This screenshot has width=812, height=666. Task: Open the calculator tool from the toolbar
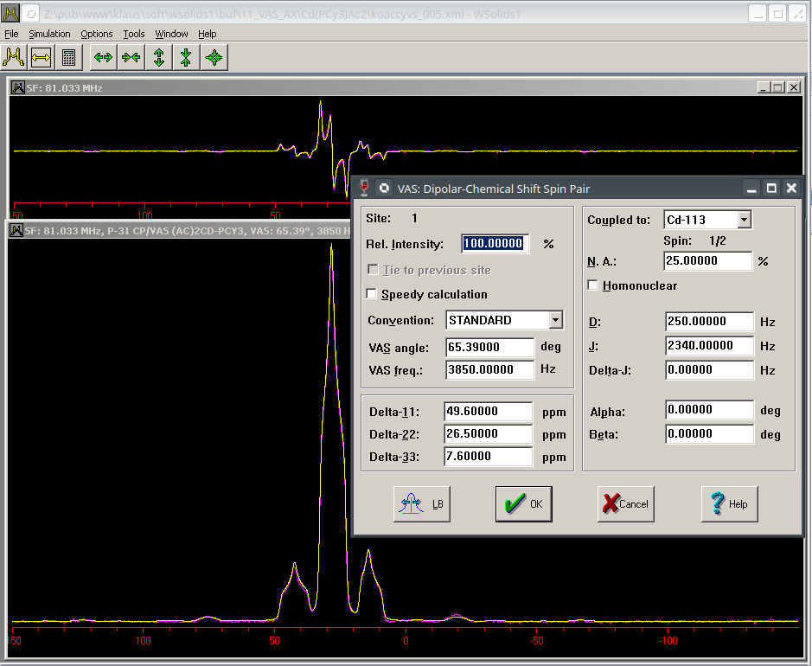pos(69,57)
